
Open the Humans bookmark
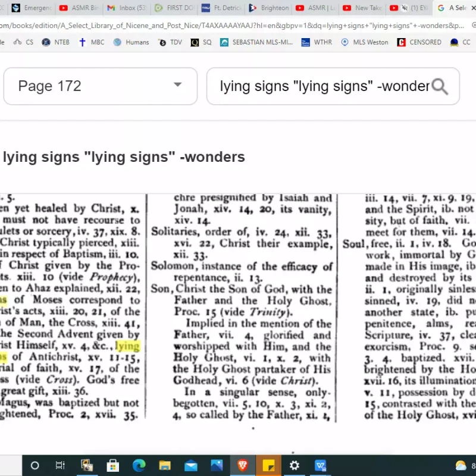(131, 42)
